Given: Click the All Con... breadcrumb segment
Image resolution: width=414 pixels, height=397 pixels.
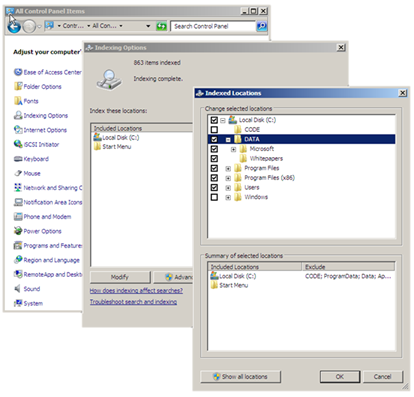Looking at the screenshot, I should click(104, 26).
